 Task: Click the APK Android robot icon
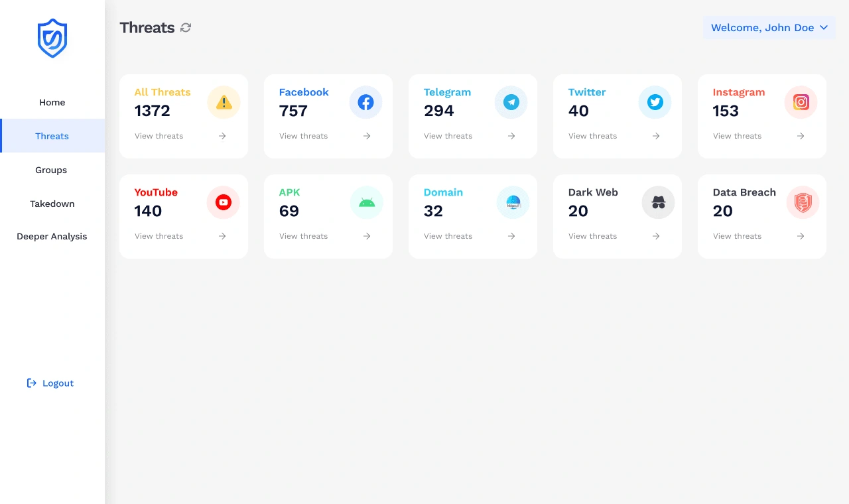coord(367,202)
